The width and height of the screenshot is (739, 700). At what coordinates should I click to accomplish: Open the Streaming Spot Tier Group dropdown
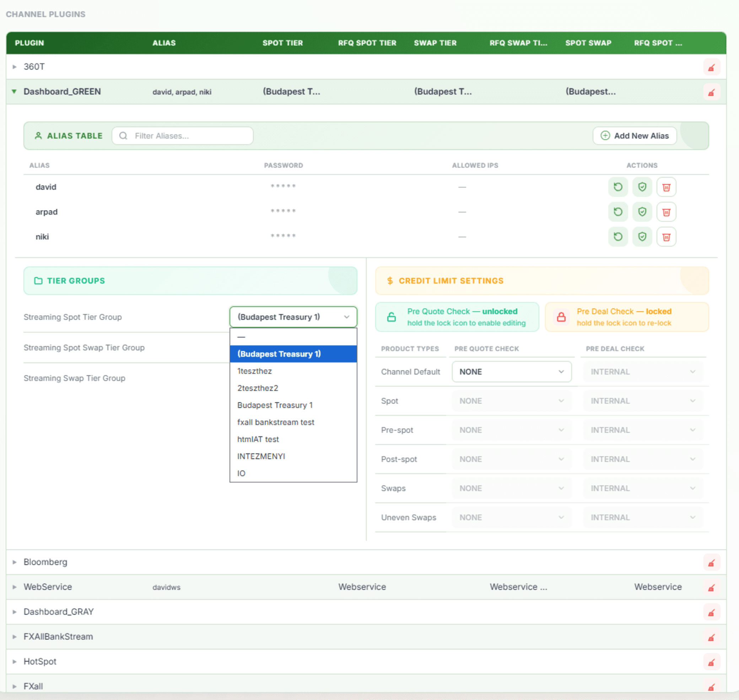tap(293, 317)
